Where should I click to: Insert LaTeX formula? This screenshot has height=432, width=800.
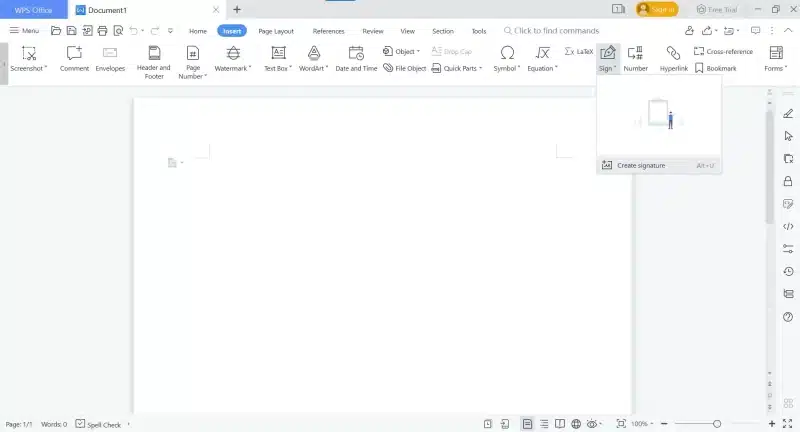[579, 52]
